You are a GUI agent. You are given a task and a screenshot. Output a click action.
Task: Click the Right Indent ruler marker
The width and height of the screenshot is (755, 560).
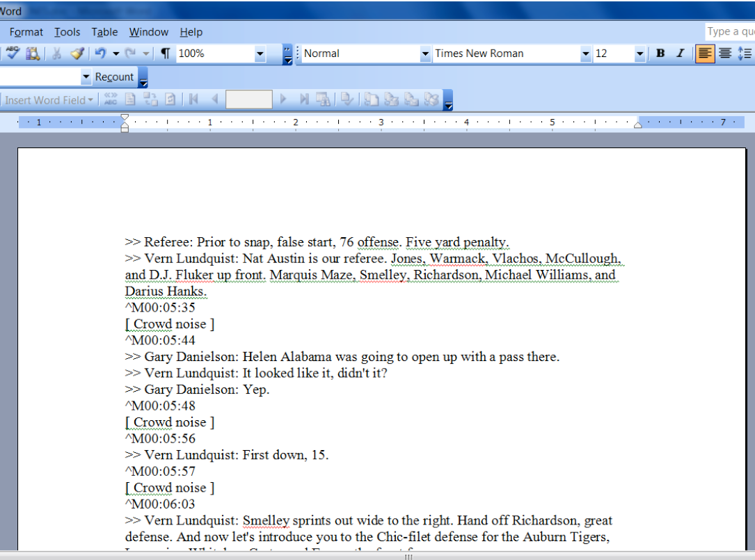coord(638,125)
